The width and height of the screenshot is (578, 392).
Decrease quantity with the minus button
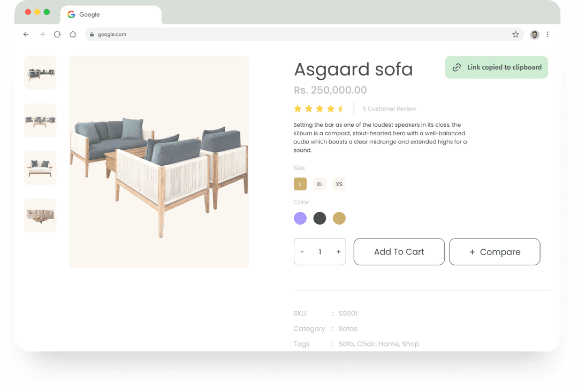(x=302, y=252)
